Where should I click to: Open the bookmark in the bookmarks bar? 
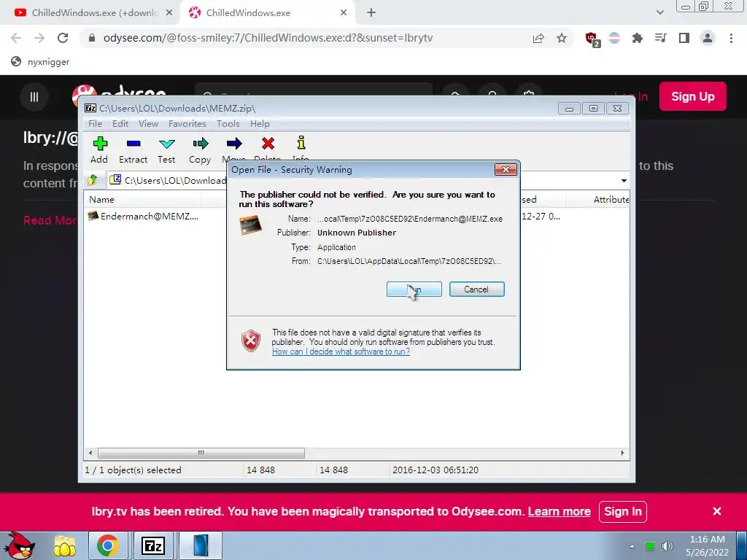(41, 61)
